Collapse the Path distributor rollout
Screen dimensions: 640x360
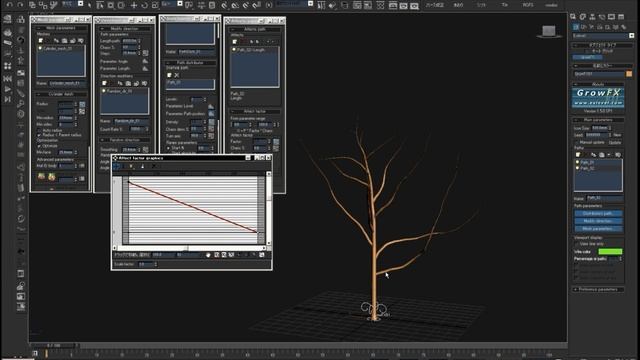(x=190, y=63)
